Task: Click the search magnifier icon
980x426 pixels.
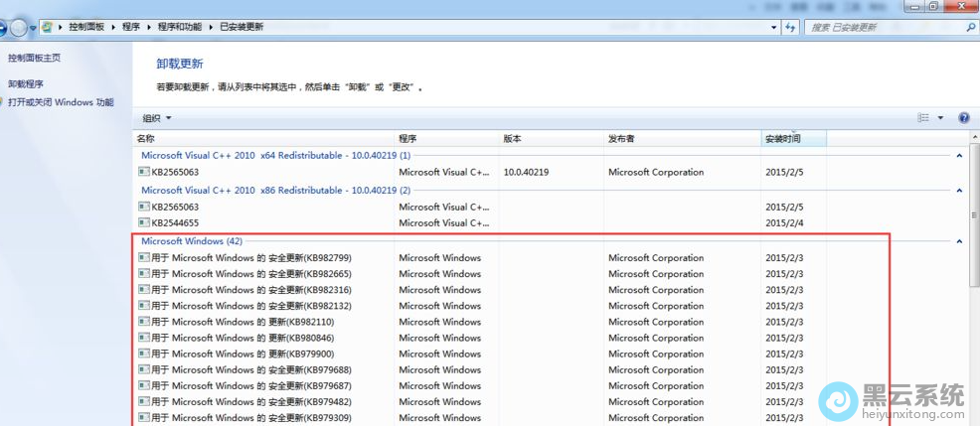Action: click(969, 27)
